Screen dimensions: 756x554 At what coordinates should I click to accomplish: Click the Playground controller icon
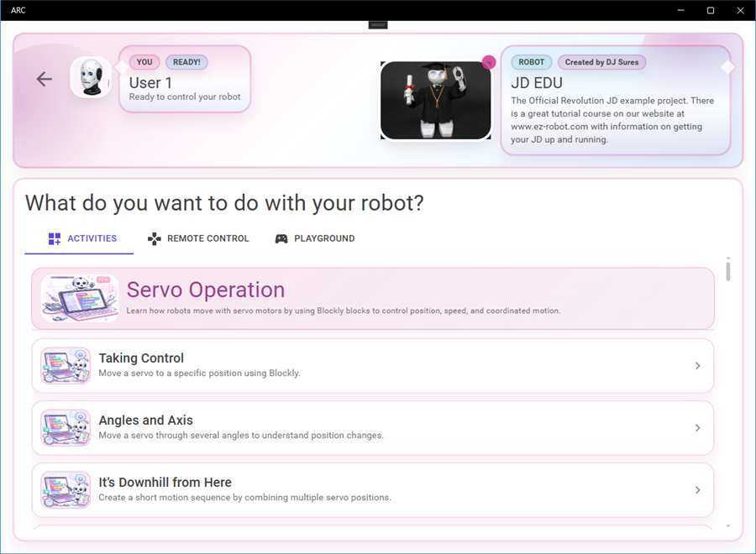[281, 239]
